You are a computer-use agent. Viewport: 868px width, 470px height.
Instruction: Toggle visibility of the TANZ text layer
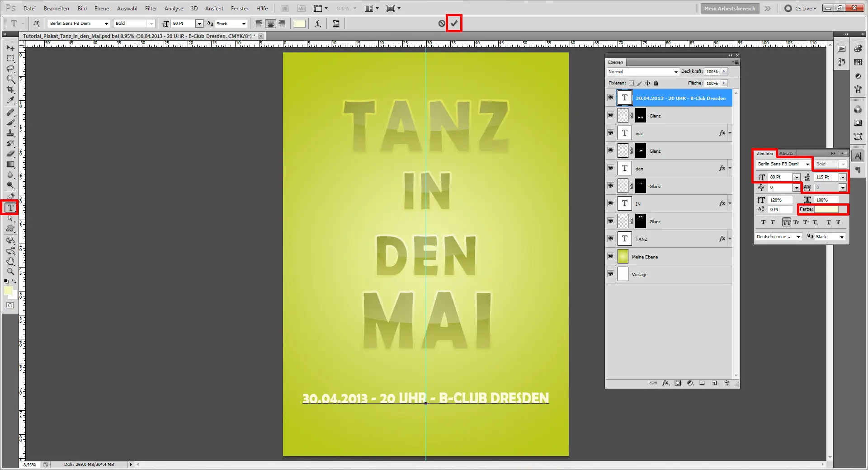[x=610, y=239]
